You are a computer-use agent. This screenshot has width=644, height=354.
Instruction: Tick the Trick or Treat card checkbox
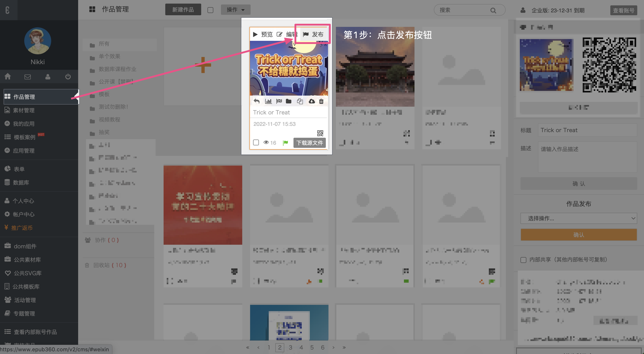tap(256, 142)
